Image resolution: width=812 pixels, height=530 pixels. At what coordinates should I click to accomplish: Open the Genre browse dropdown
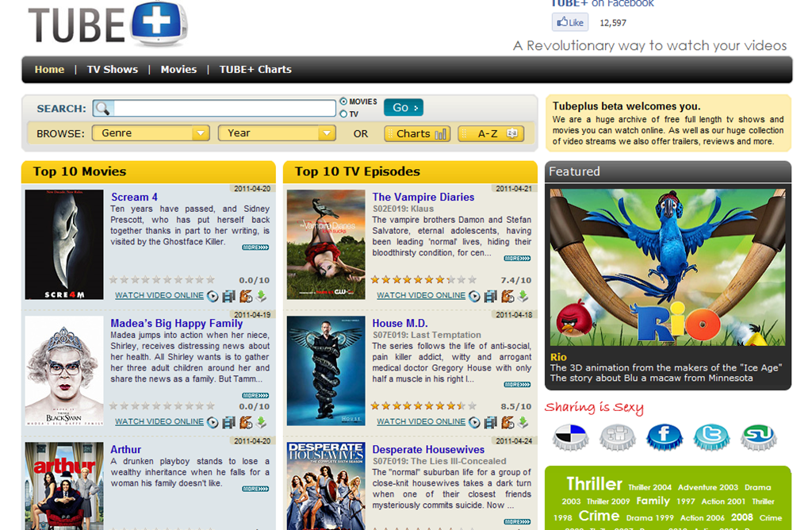click(151, 133)
